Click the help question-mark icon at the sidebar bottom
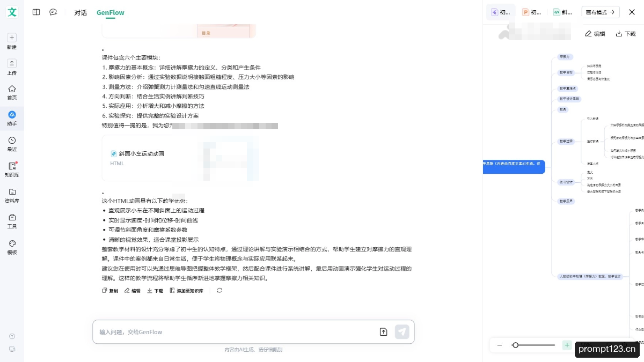 12,336
